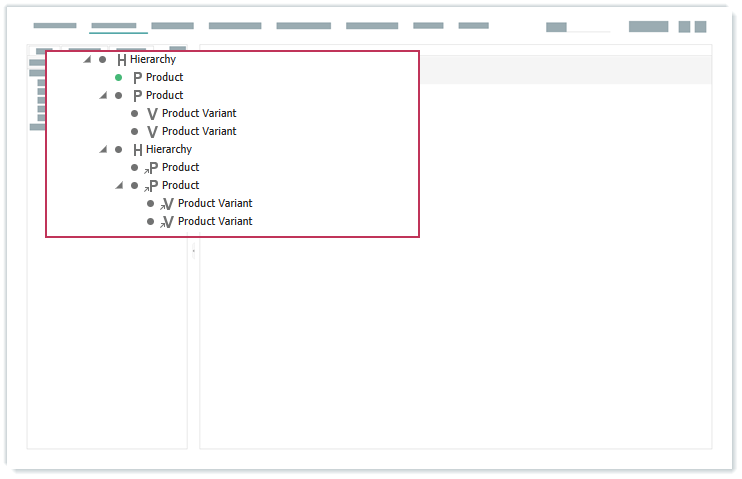Click the V icon of the first Product Variant
The height and width of the screenshot is (479, 742).
point(152,114)
